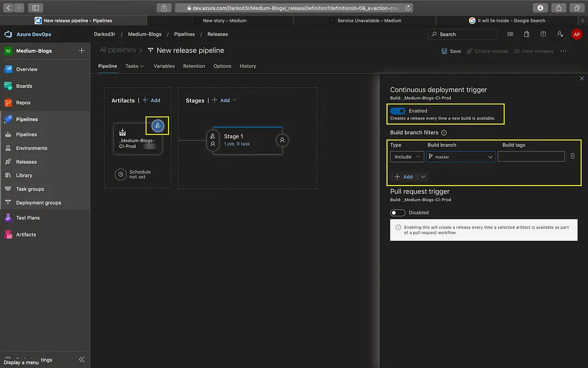Expand the arrow beside Add branch filter
Viewport: 588px width, 368px height.
tap(423, 177)
